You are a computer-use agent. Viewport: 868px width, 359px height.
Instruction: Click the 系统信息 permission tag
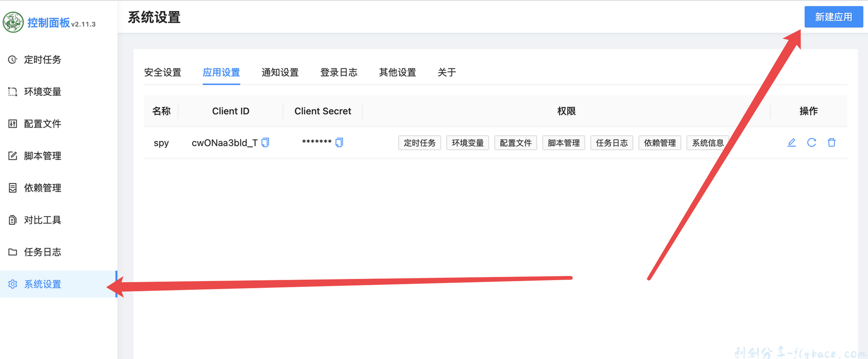[x=708, y=143]
